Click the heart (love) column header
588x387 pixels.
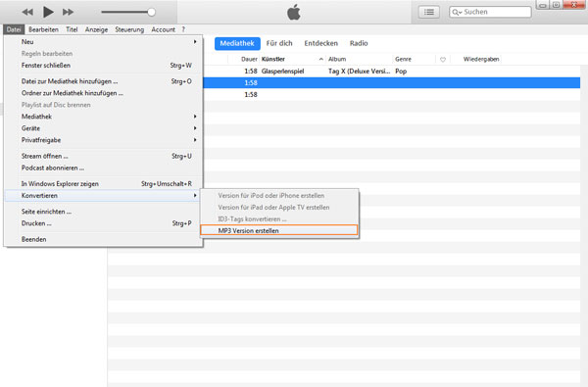[443, 59]
